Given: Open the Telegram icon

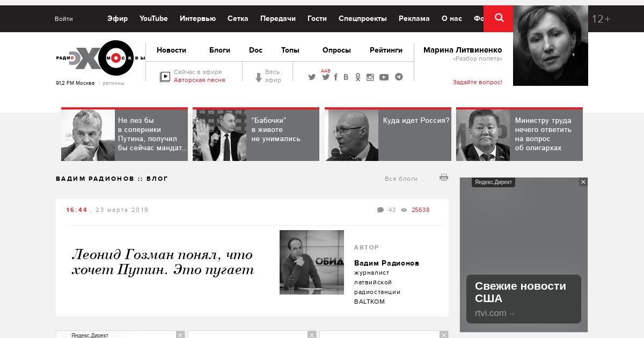Looking at the screenshot, I should point(399,77).
